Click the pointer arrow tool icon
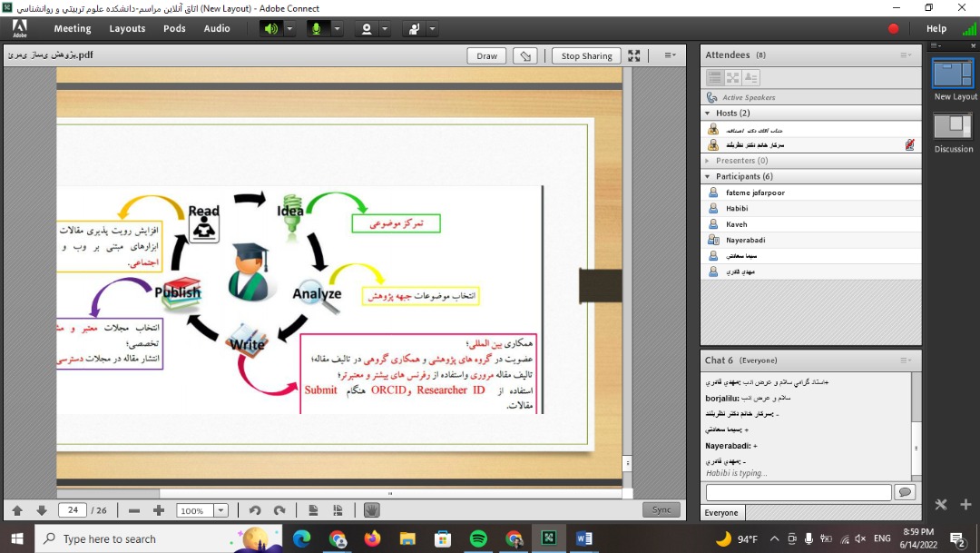 [524, 56]
